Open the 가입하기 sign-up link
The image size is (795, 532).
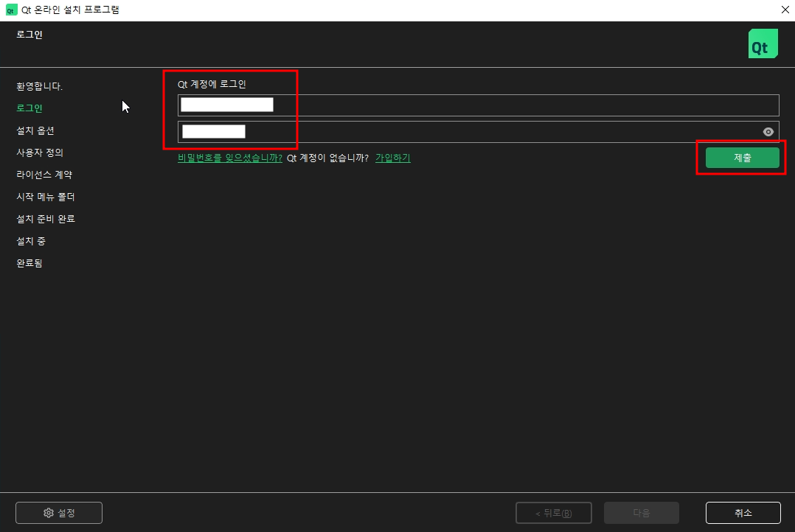tap(393, 158)
